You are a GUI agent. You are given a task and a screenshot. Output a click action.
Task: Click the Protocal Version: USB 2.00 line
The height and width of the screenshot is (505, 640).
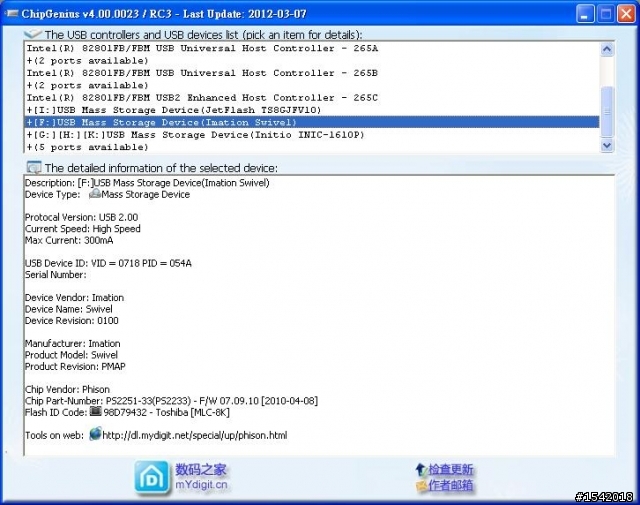point(82,217)
